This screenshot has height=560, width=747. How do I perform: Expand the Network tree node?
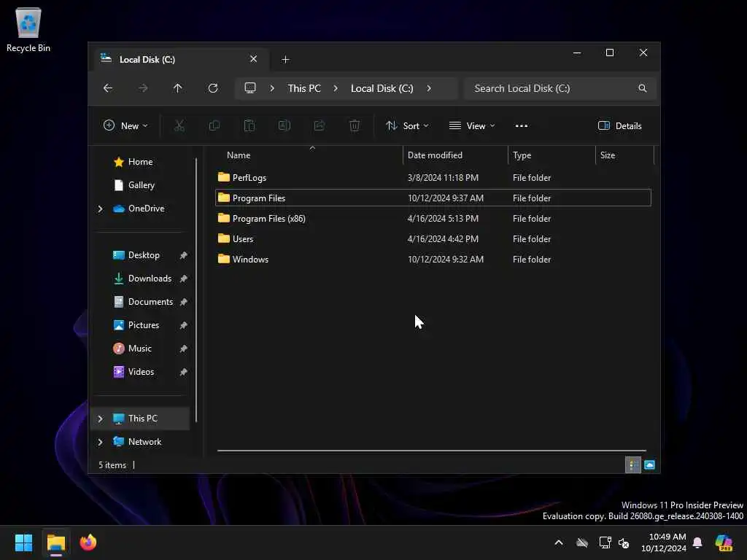coord(100,442)
